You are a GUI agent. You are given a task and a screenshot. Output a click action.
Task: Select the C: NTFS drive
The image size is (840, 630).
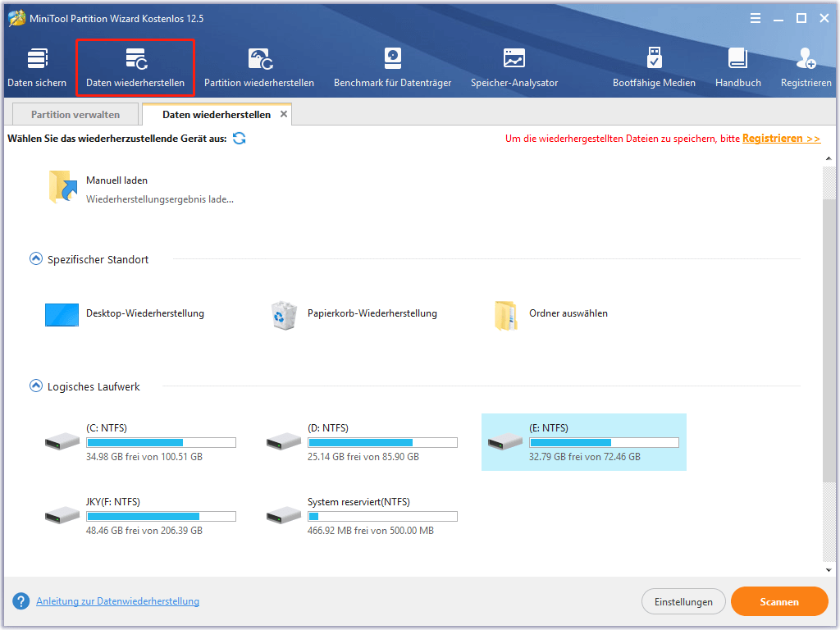click(x=140, y=442)
